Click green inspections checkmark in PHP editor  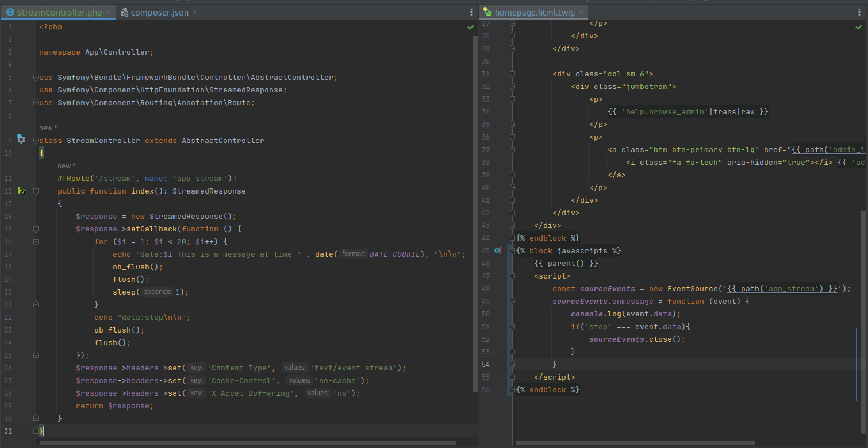[x=470, y=26]
